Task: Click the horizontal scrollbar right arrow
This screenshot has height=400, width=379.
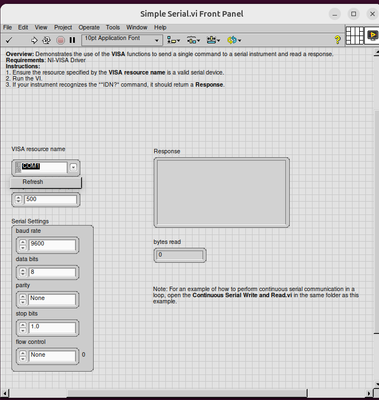Action: point(369,393)
